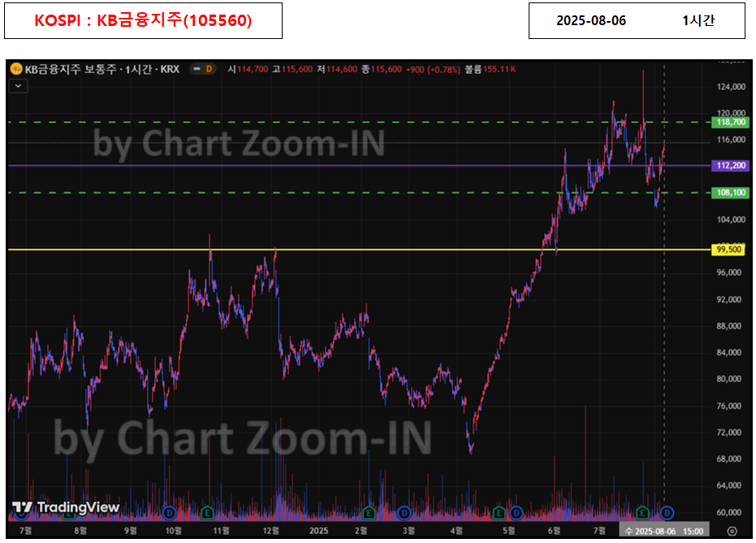Image resolution: width=756 pixels, height=543 pixels.
Task: Click the volume value 볼륨155.11K
Action: pos(490,69)
